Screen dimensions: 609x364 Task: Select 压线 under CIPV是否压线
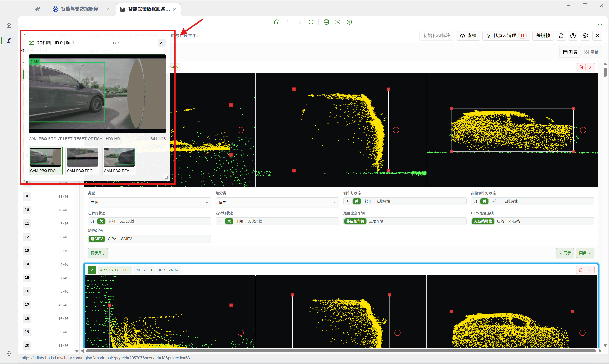coord(500,221)
